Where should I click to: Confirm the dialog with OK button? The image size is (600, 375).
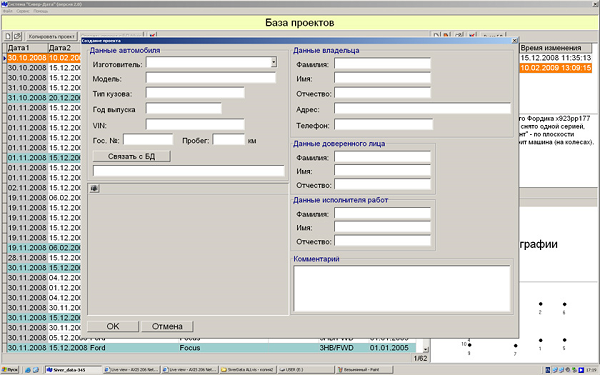[113, 326]
